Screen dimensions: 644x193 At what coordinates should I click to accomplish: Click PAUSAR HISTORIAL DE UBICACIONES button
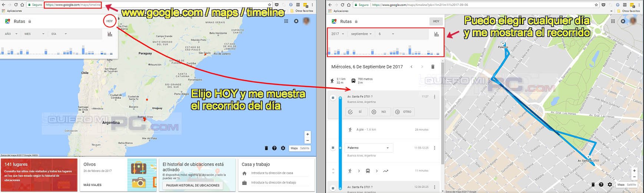click(x=193, y=185)
